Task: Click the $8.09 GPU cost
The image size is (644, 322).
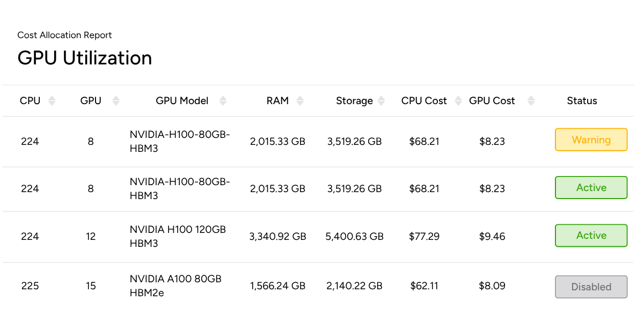Action: 492,286
